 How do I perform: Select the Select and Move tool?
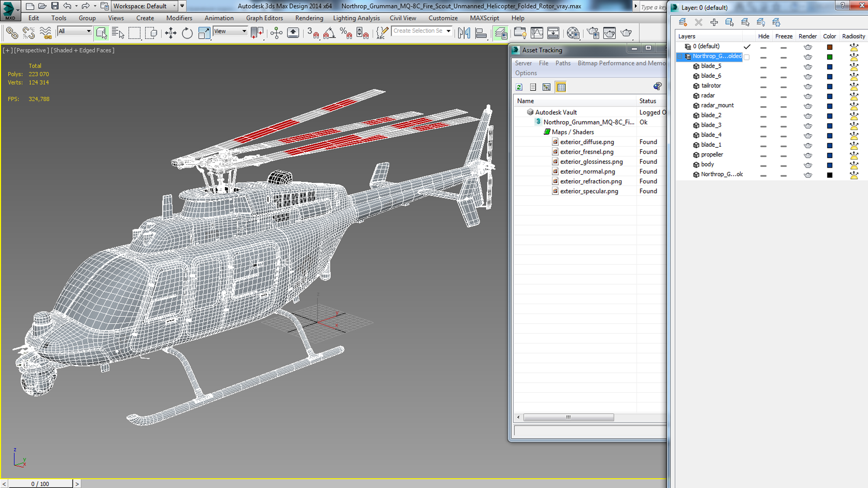tap(171, 33)
